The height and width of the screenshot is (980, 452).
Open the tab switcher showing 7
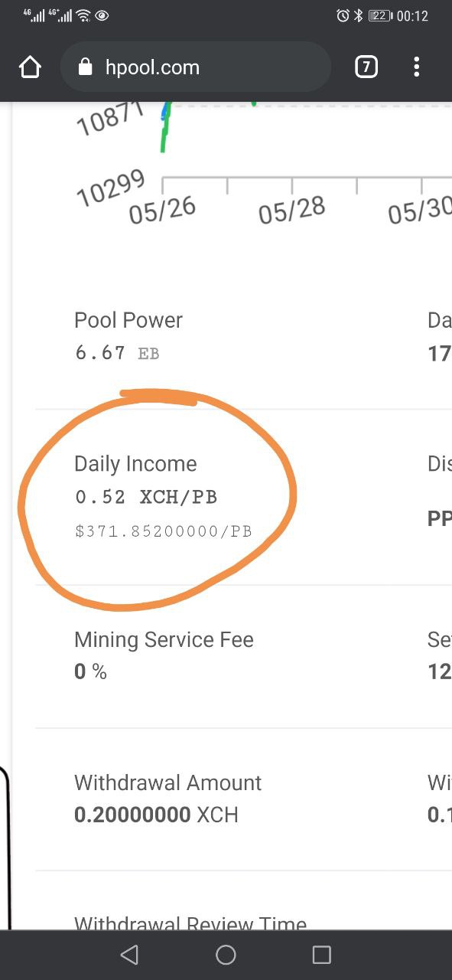pyautogui.click(x=366, y=67)
